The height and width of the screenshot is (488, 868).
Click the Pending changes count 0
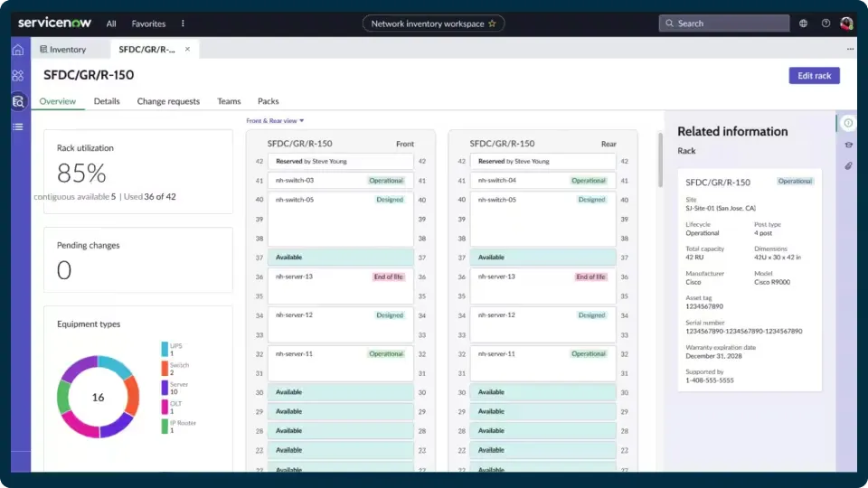(x=64, y=270)
